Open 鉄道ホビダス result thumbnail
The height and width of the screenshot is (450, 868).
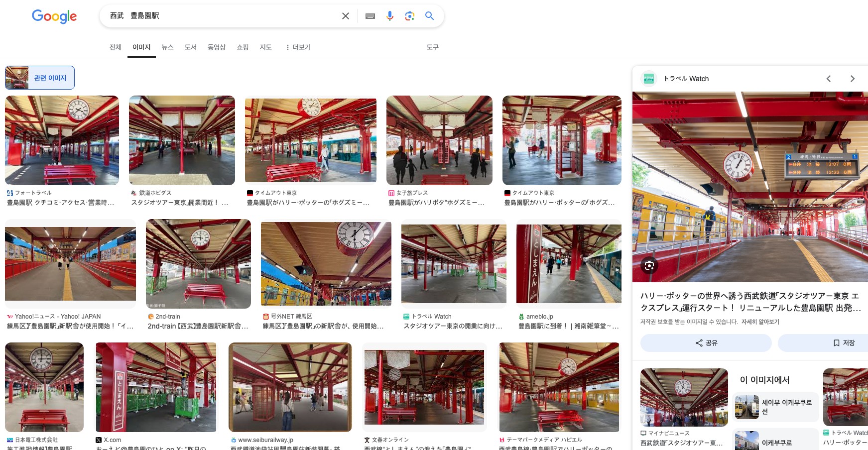click(x=182, y=140)
